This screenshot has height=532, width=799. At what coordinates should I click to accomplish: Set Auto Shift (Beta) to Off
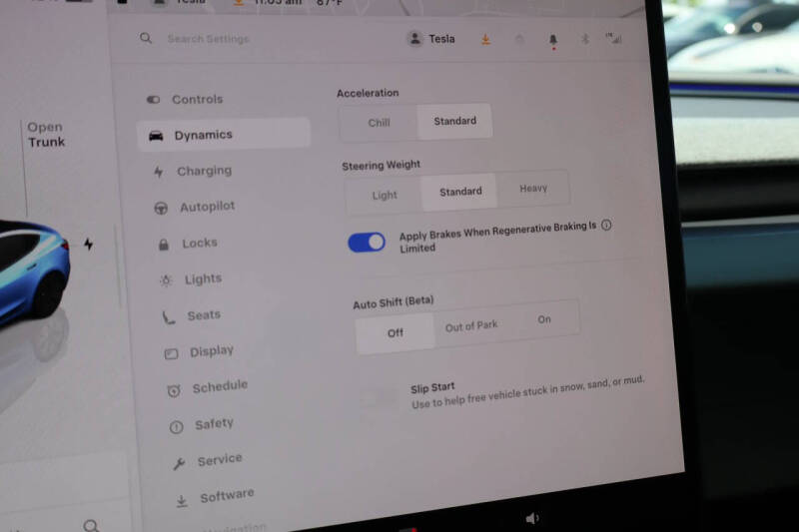click(395, 333)
